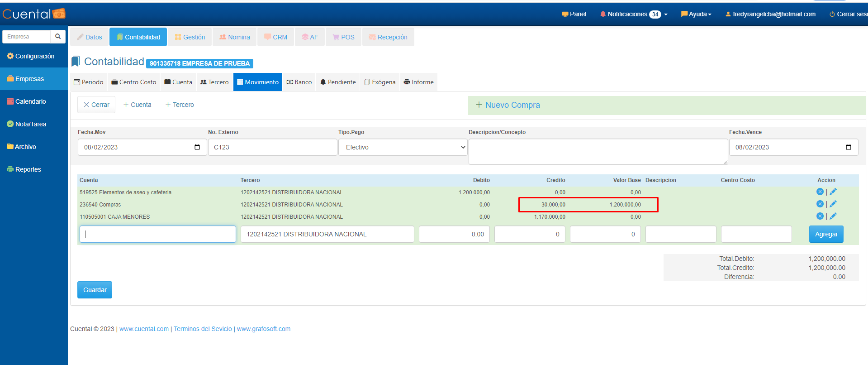Click the search magnifier icon beside Empresa
Viewport: 868px width, 365px height.
click(x=58, y=37)
